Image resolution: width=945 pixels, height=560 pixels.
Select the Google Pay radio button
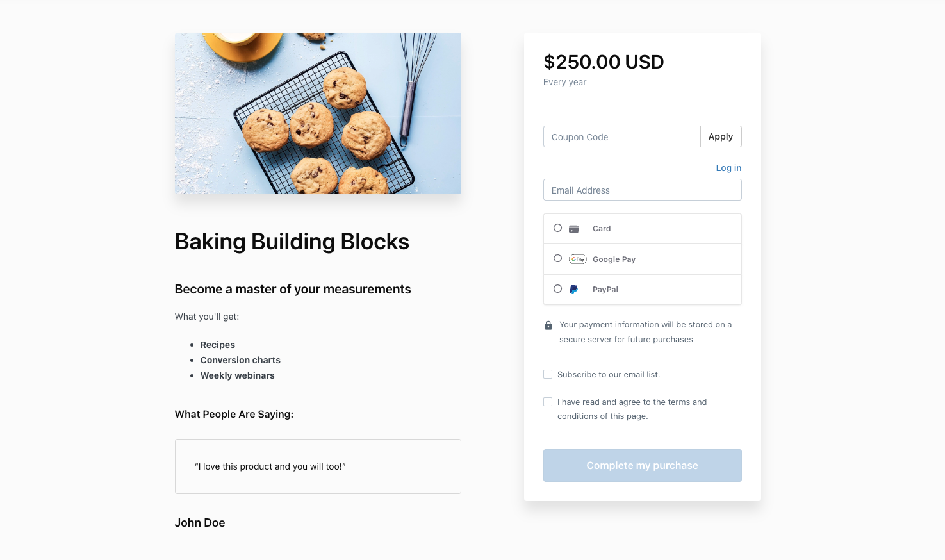click(x=557, y=259)
